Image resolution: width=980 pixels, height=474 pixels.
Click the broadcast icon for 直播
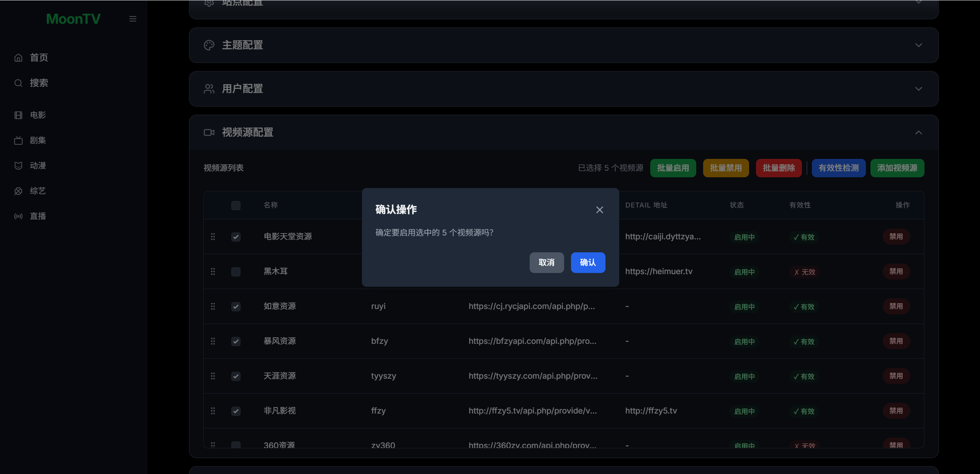(x=18, y=216)
